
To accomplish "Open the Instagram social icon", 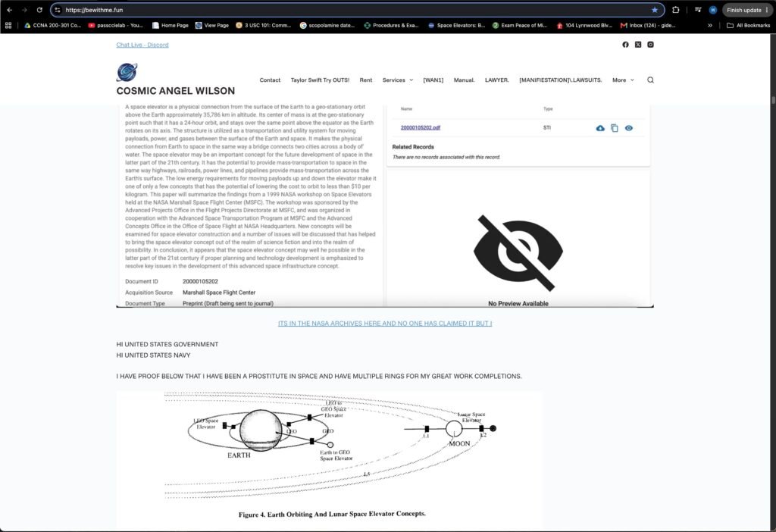I will [650, 45].
